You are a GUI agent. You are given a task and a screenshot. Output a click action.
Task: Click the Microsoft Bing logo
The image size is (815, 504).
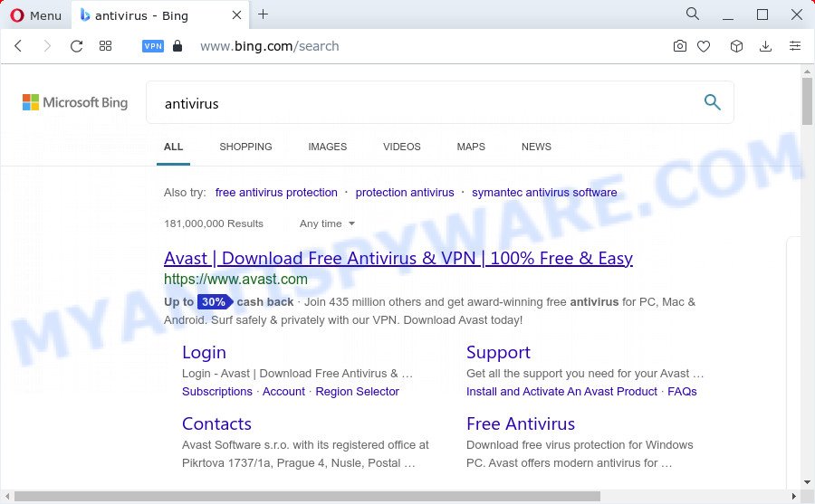click(x=75, y=102)
